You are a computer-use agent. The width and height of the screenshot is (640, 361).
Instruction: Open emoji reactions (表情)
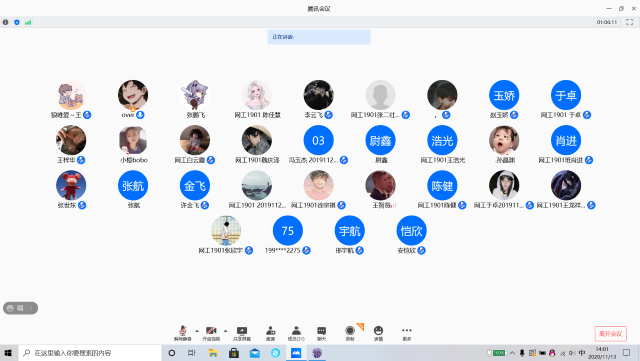[378, 333]
